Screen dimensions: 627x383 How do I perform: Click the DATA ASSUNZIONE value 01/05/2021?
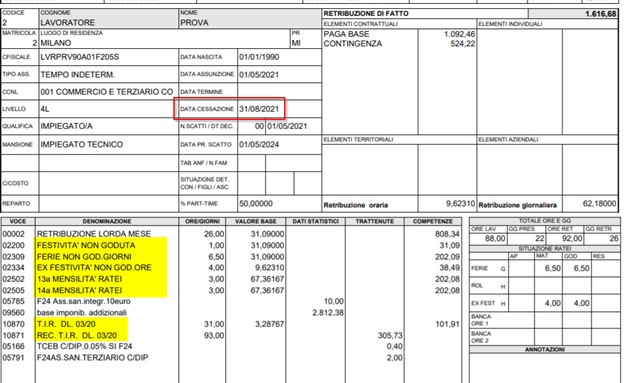[259, 75]
